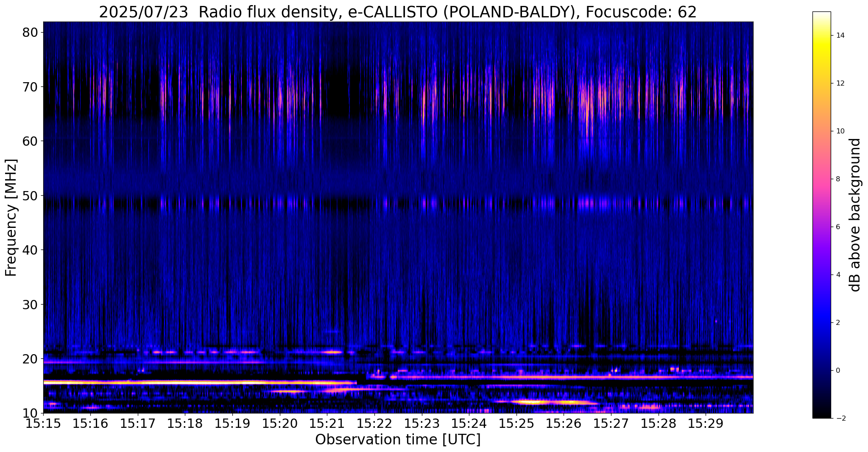Viewport: 868px width, 452px height.
Task: Click the 15:19 time tick label
Action: click(232, 424)
